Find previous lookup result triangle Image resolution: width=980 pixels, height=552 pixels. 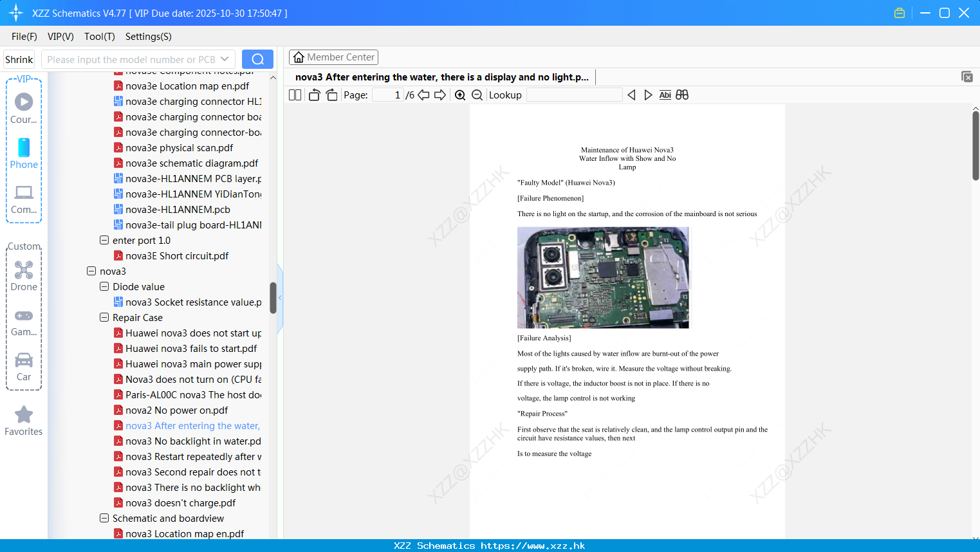click(x=631, y=95)
